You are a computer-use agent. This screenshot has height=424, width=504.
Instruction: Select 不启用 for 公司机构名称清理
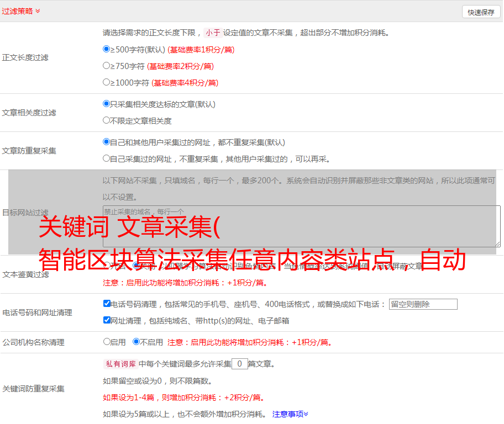pos(136,342)
